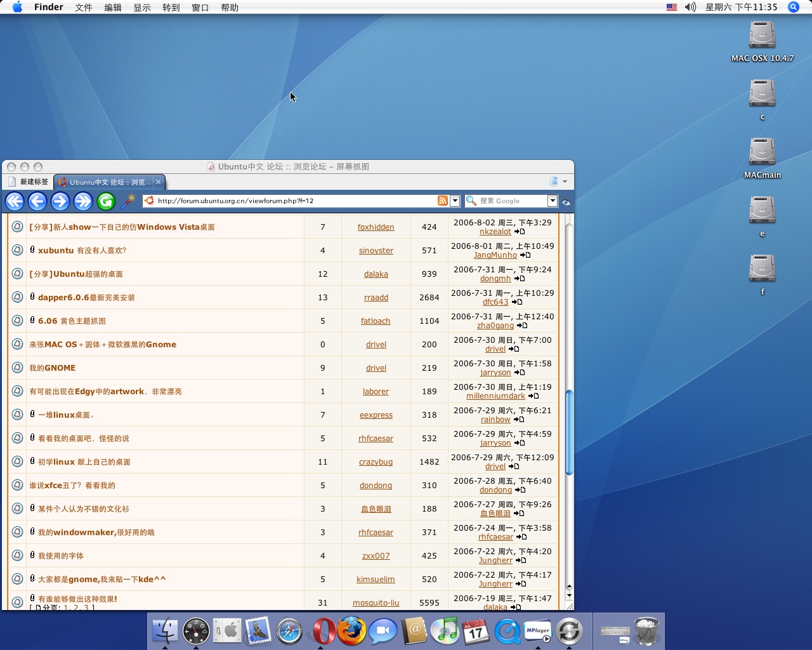Click the 新建标签 new tab button
The width and height of the screenshot is (812, 650).
tap(29, 182)
